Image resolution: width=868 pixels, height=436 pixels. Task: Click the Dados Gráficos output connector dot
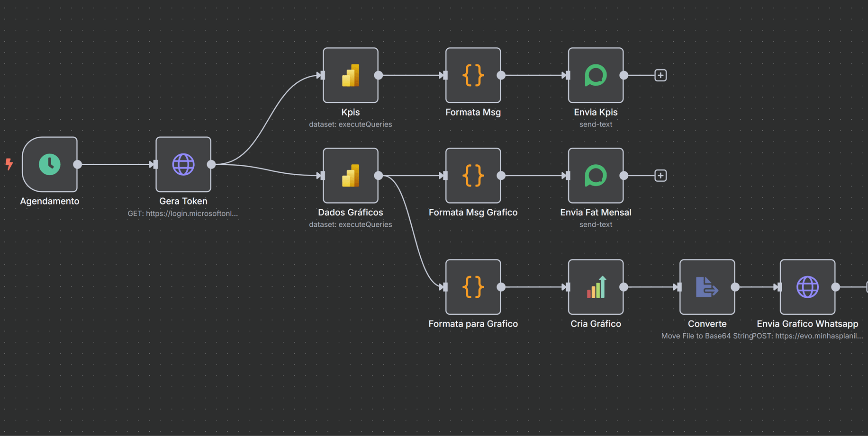click(x=379, y=176)
